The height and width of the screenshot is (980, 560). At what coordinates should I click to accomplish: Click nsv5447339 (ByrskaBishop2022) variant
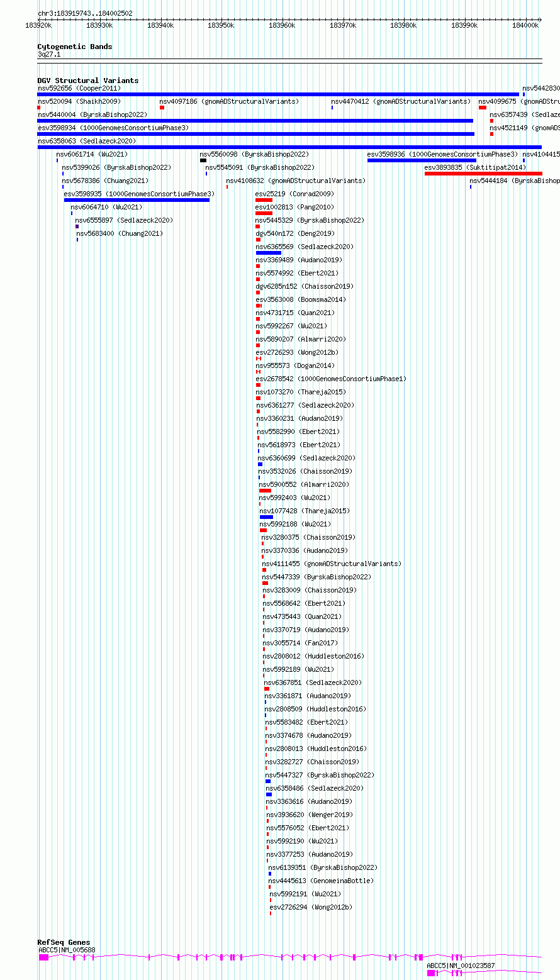point(317,577)
